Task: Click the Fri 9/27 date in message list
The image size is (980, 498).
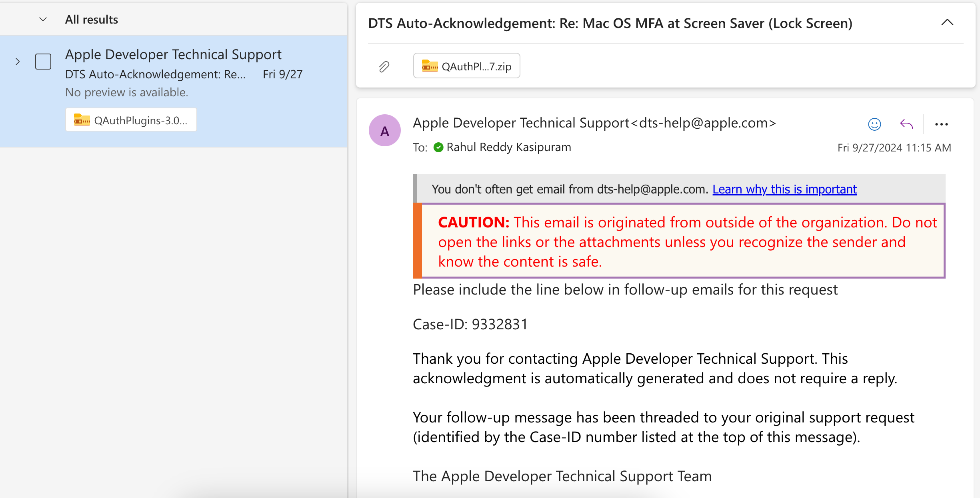Action: pos(282,74)
